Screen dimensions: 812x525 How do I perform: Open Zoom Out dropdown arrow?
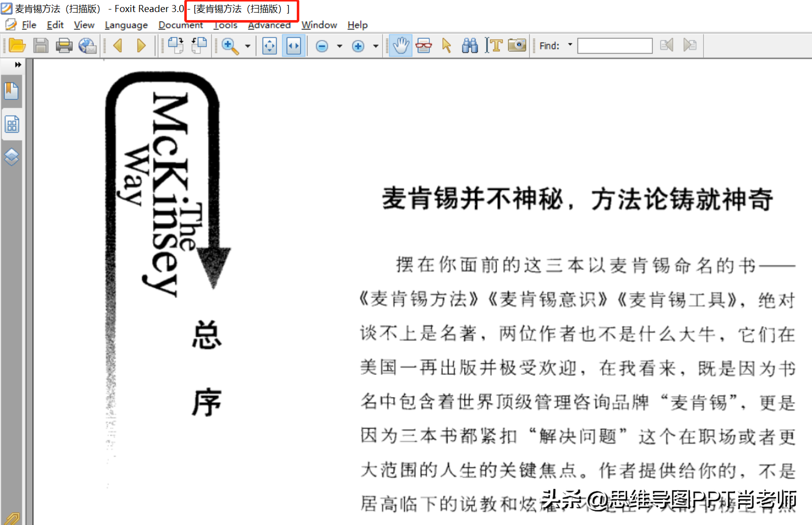click(339, 46)
